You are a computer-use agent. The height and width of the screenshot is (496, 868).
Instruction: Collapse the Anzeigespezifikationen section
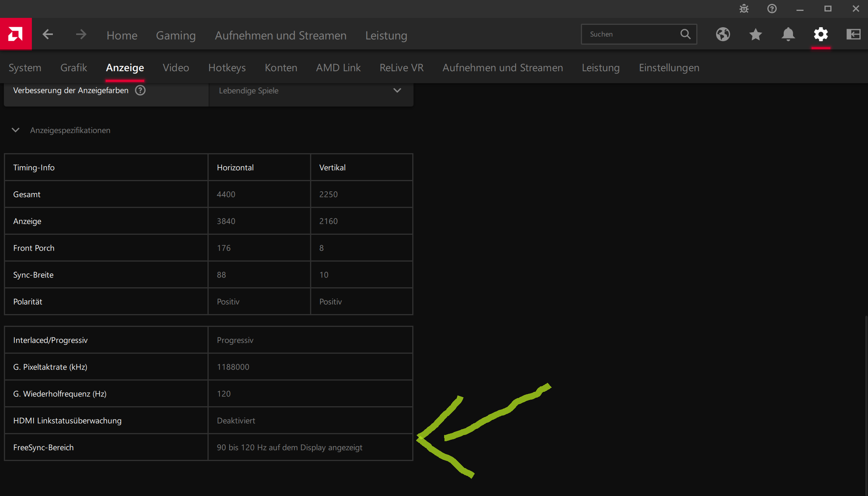(x=16, y=130)
